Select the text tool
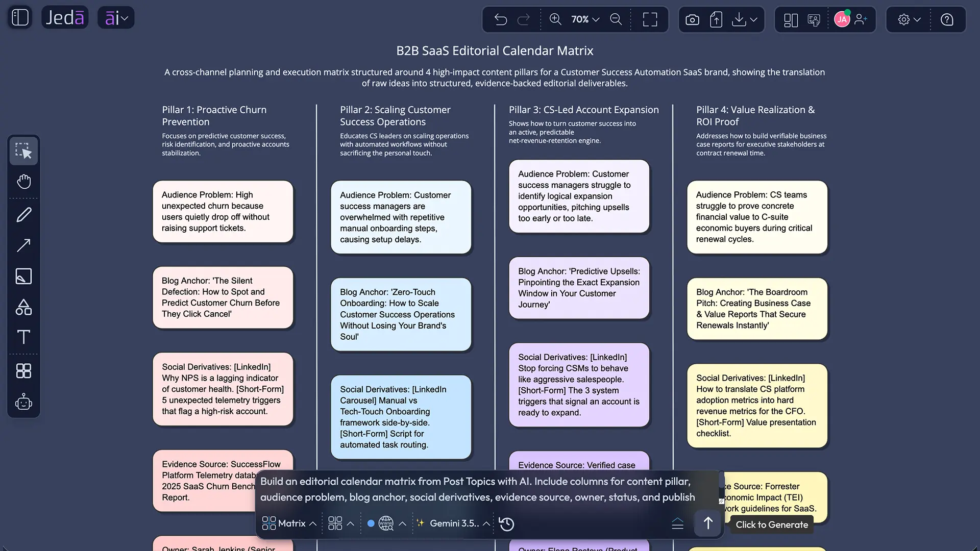980x551 pixels. (23, 337)
